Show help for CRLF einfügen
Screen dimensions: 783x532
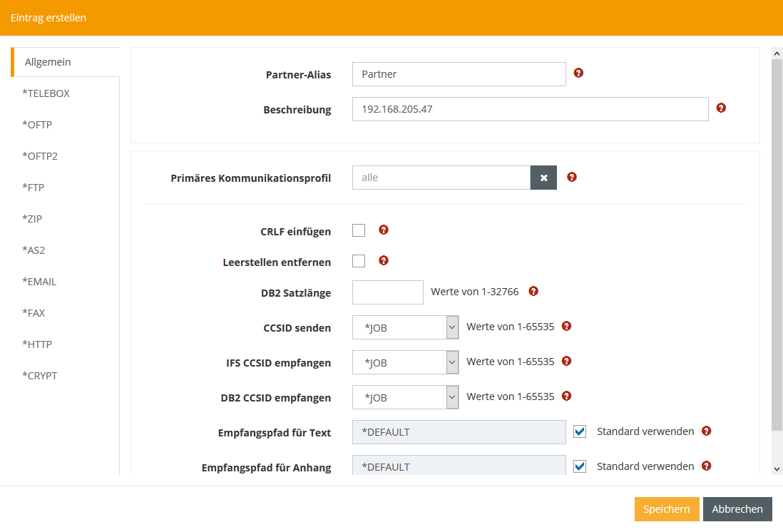pyautogui.click(x=384, y=230)
